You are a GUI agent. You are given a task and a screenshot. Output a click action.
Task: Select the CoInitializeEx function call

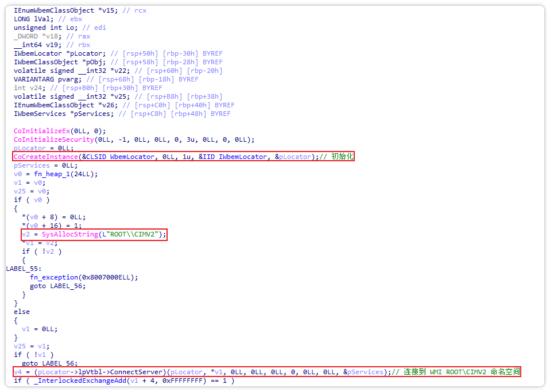(x=41, y=131)
